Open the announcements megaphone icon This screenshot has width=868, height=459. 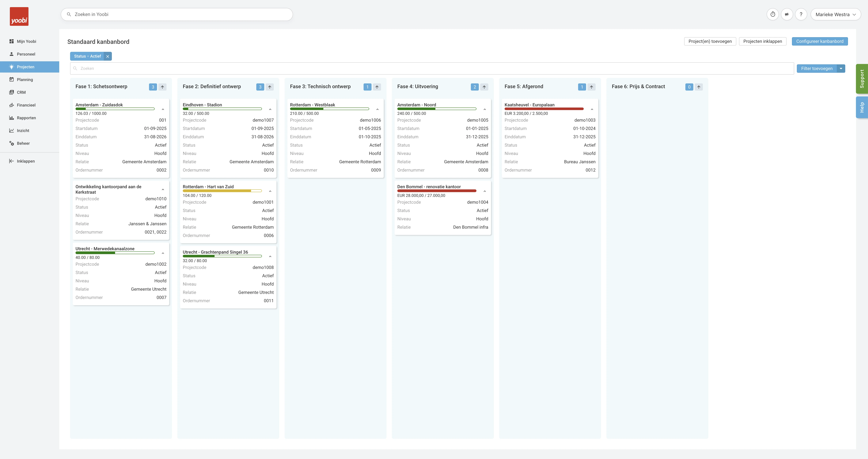(787, 14)
